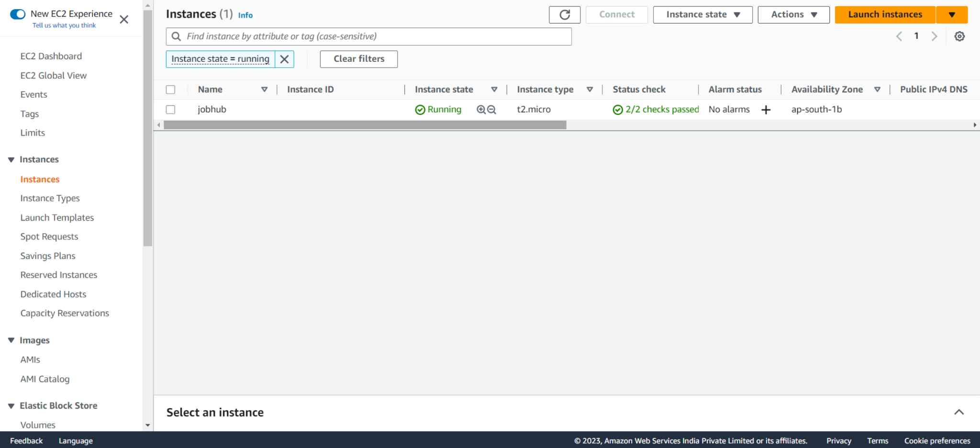
Task: Sort by Name column arrow
Action: 264,90
